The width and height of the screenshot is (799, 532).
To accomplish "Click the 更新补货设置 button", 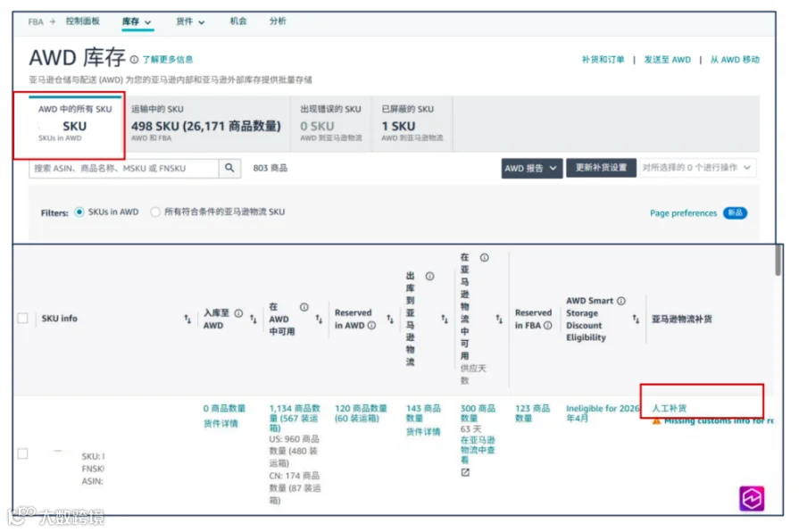I will coord(602,168).
